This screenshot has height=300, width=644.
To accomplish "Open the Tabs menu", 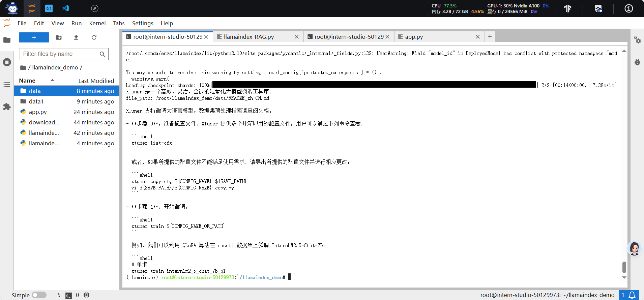I will coord(119,23).
